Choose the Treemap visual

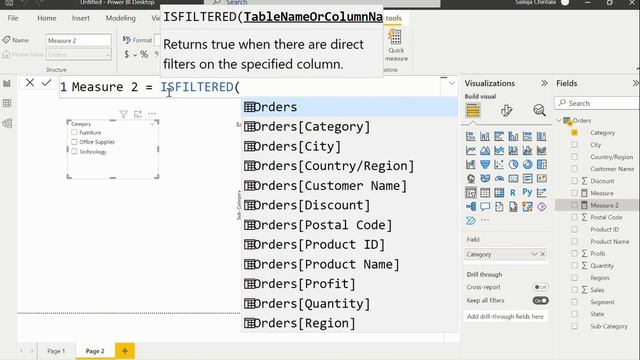(542, 164)
